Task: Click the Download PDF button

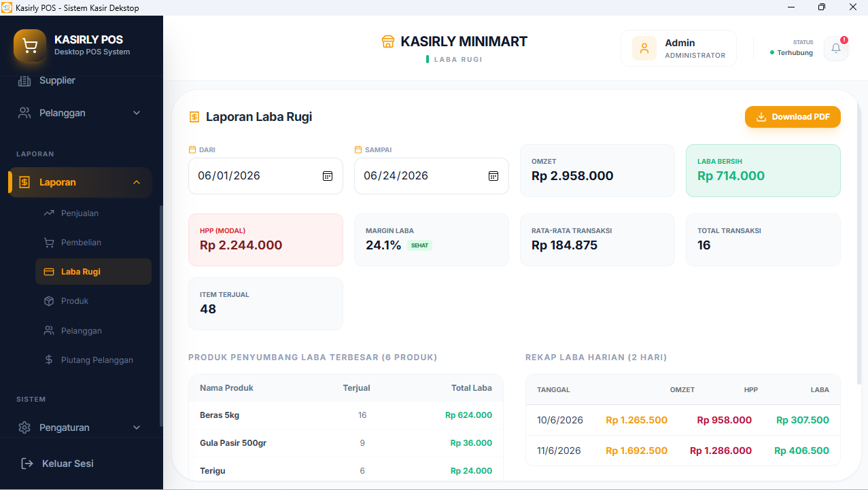Action: 793,117
